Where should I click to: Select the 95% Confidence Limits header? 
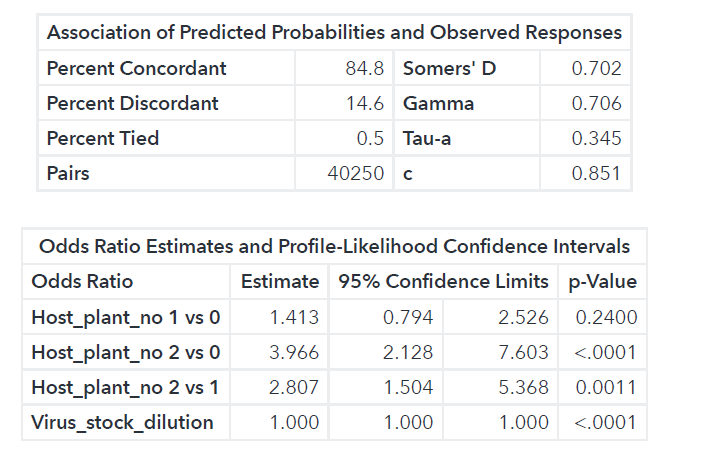444,281
